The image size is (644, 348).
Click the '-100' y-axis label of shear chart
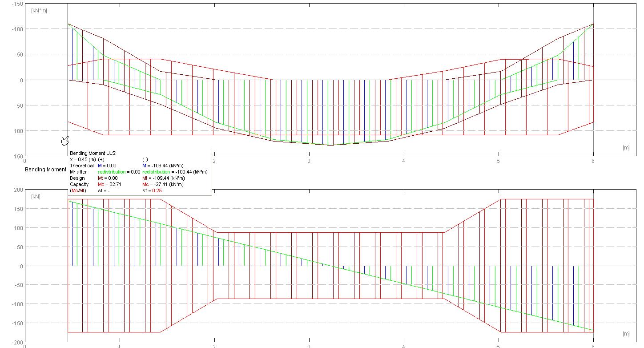17,304
